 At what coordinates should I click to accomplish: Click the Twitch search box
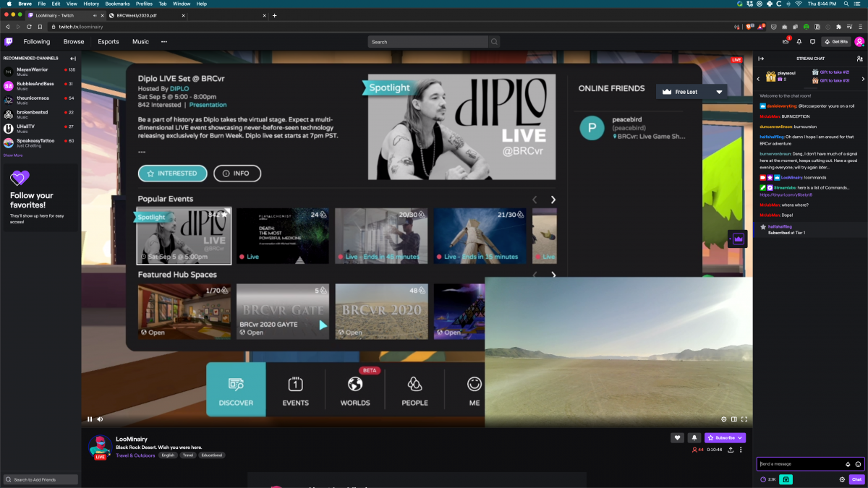pyautogui.click(x=428, y=42)
